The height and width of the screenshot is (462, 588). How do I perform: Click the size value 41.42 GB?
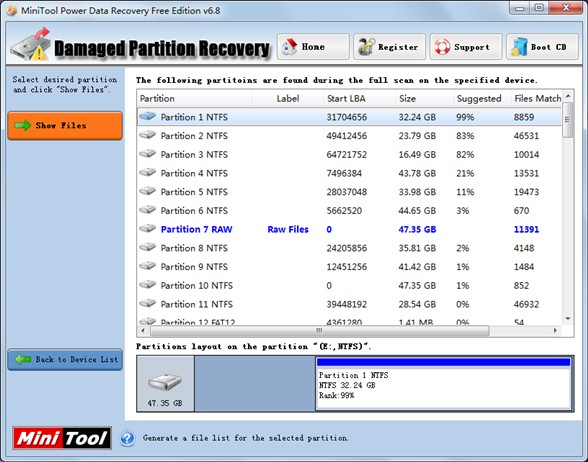click(417, 267)
